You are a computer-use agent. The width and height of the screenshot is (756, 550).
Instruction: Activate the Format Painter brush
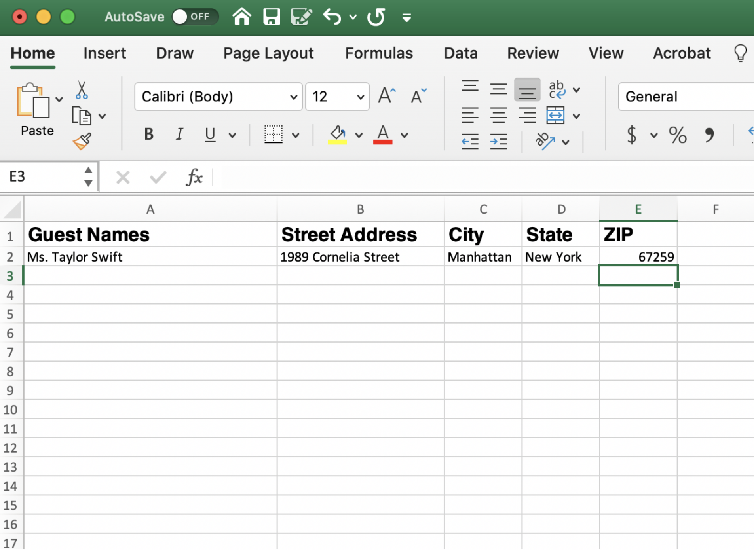coord(82,141)
